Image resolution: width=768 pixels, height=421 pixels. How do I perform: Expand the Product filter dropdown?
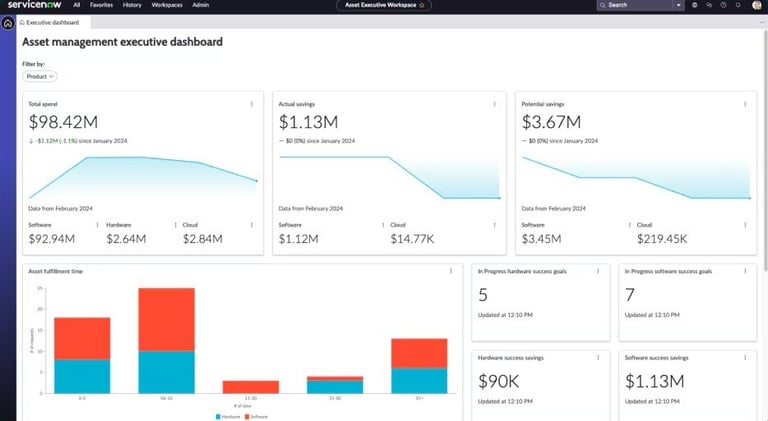(x=40, y=76)
